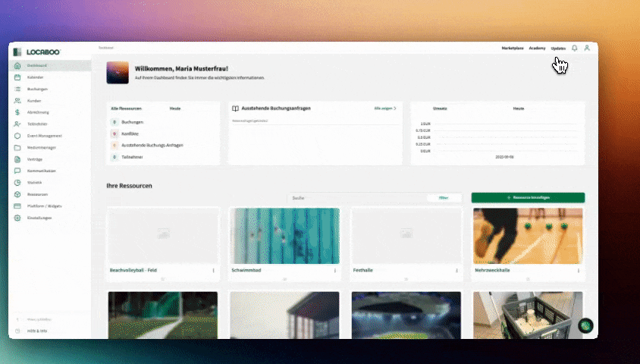
Task: Open Academy in the top navigation
Action: 537,48
